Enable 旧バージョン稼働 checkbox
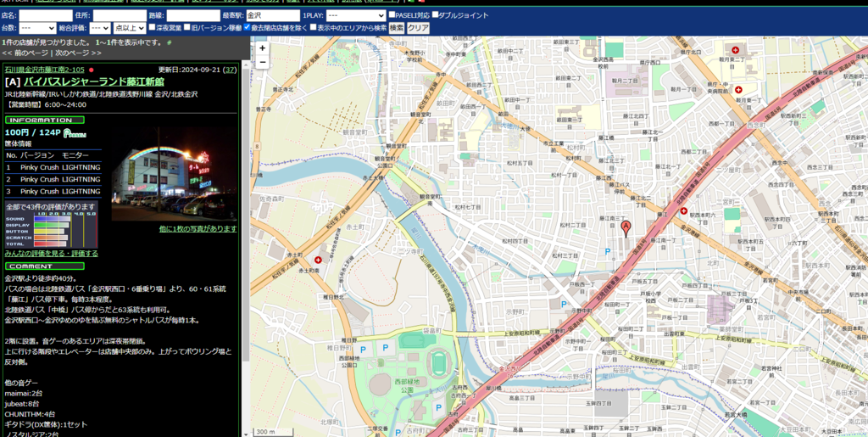The width and height of the screenshot is (868, 437). point(187,26)
